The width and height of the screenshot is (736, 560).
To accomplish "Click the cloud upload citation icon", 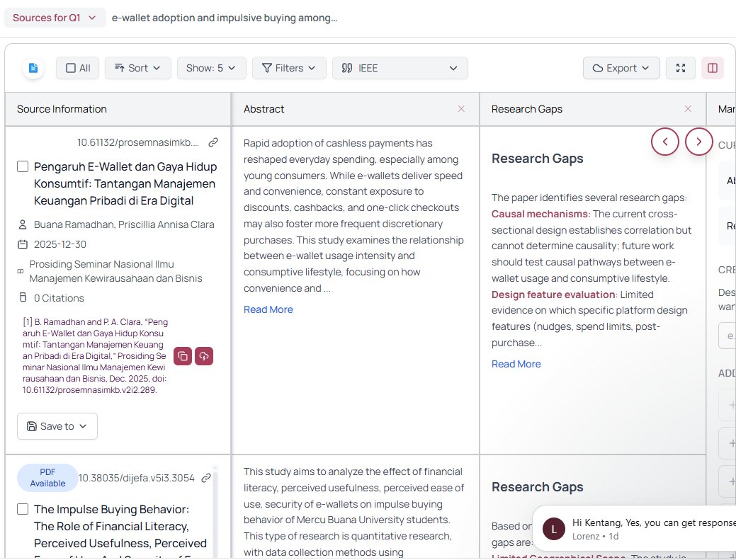I will pos(204,356).
